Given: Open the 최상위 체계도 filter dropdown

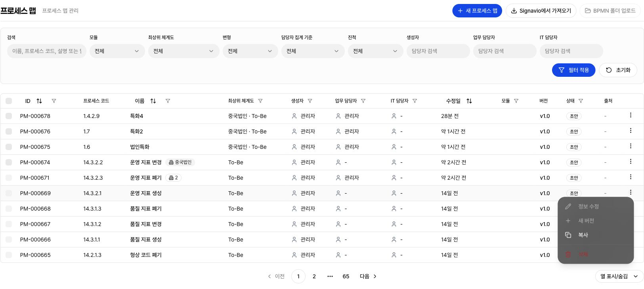Looking at the screenshot, I should [183, 51].
